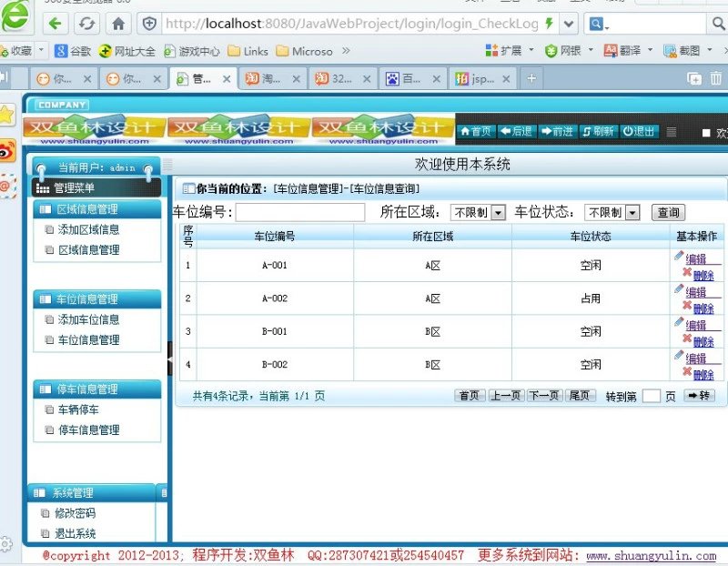Viewport: 728px width, 566px height.
Task: Click the 下一页 pagination button
Action: click(544, 396)
